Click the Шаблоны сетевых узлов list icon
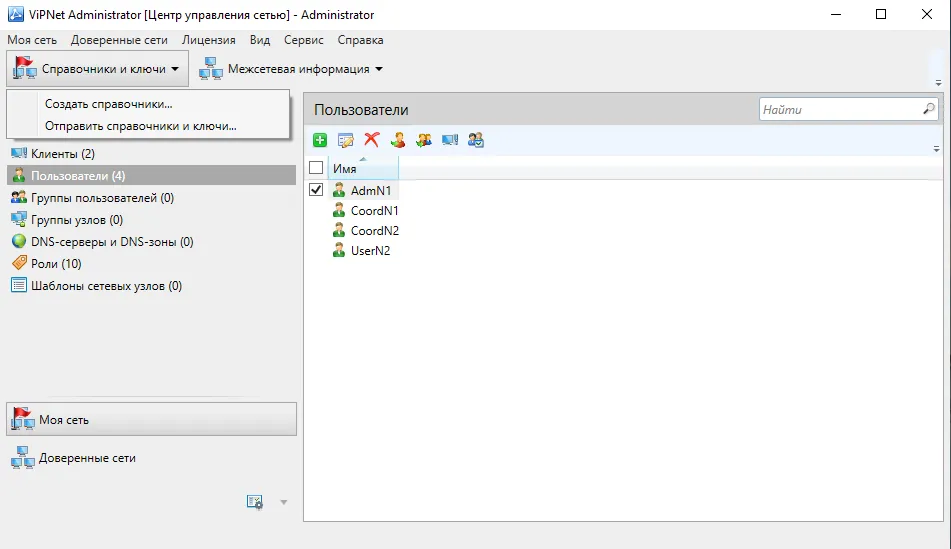Screen dimensions: 951x549 click(19, 285)
